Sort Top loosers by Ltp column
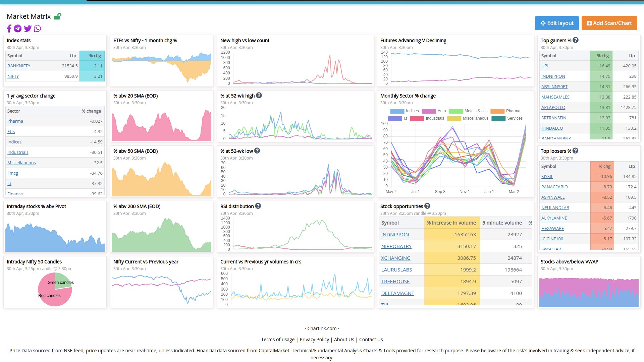Screen dimensions: 644x362 pyautogui.click(x=631, y=166)
